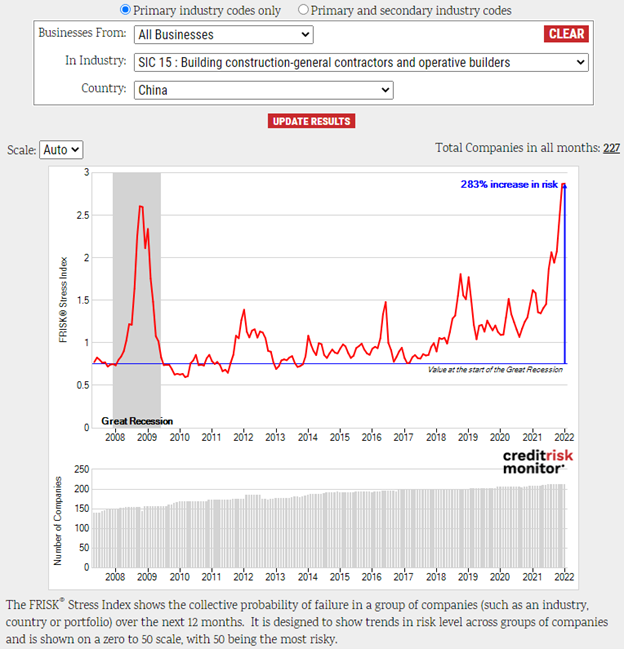Click the 'Businesses From:' label
The image size is (624, 649).
(82, 33)
